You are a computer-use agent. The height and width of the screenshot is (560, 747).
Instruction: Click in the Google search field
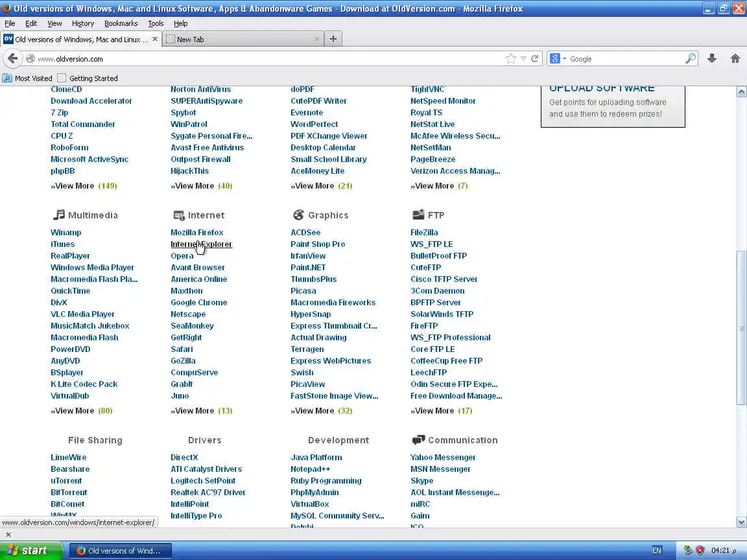point(625,58)
